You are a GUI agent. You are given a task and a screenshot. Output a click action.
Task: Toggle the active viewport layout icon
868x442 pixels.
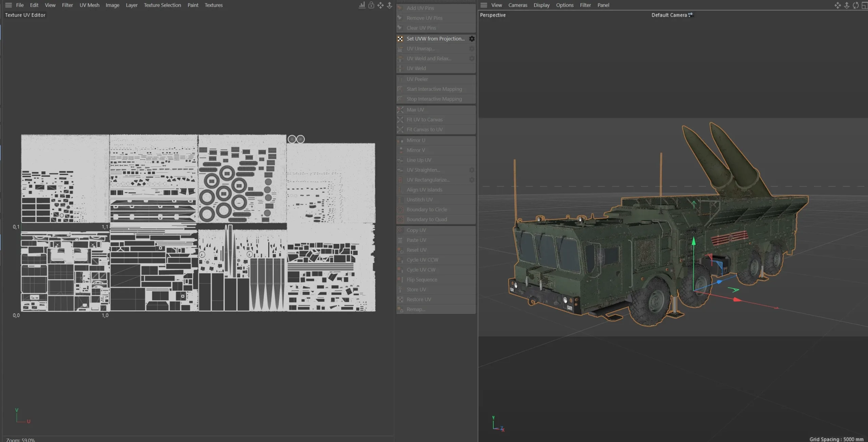[864, 5]
